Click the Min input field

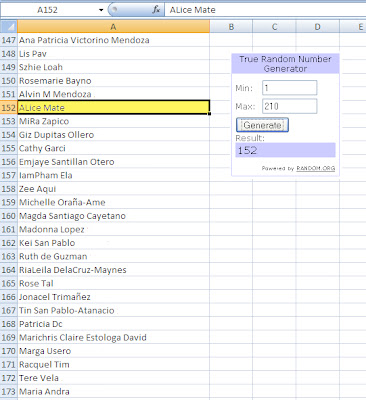(x=289, y=88)
